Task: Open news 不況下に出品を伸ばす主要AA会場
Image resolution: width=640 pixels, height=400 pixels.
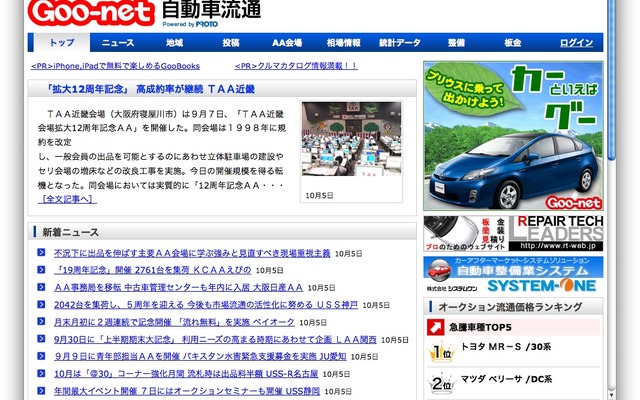Action: coord(192,253)
